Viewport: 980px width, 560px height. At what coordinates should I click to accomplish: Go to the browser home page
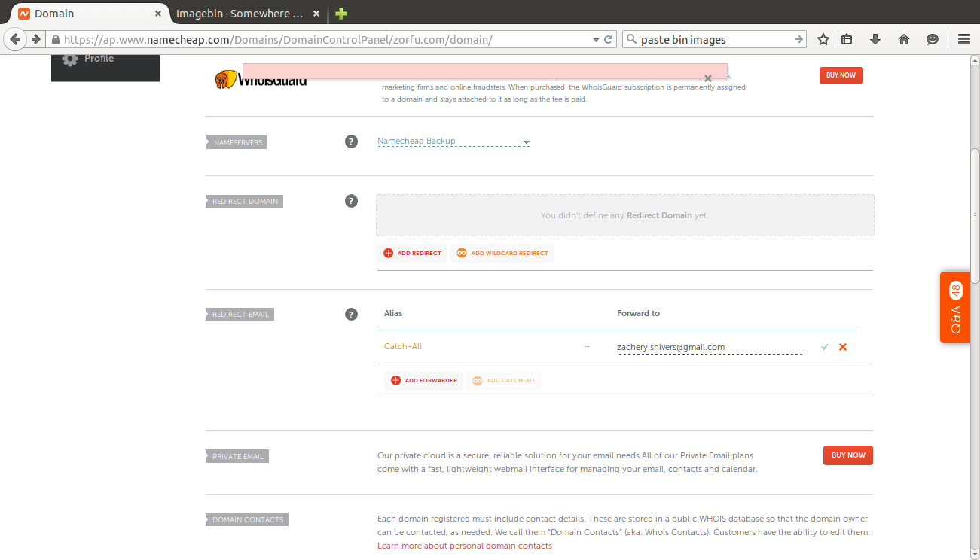[x=904, y=39]
